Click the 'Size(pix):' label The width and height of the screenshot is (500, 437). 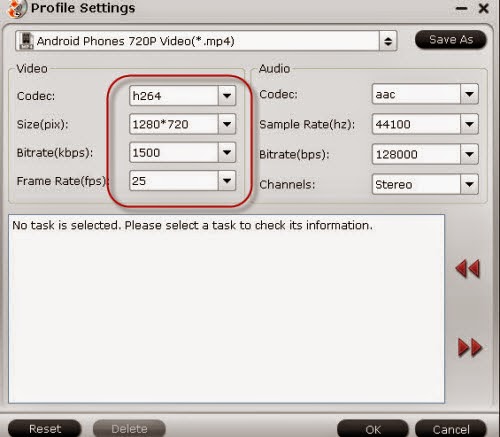tap(42, 125)
